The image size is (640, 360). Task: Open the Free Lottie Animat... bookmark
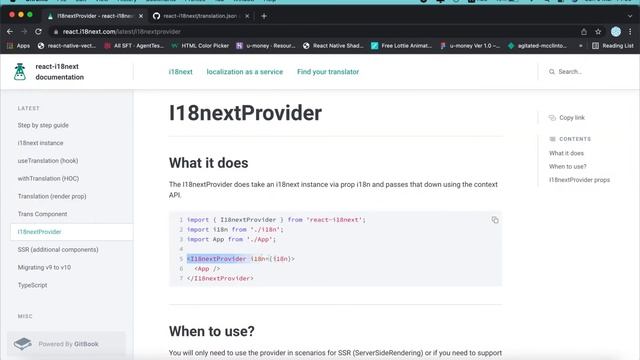click(x=401, y=46)
